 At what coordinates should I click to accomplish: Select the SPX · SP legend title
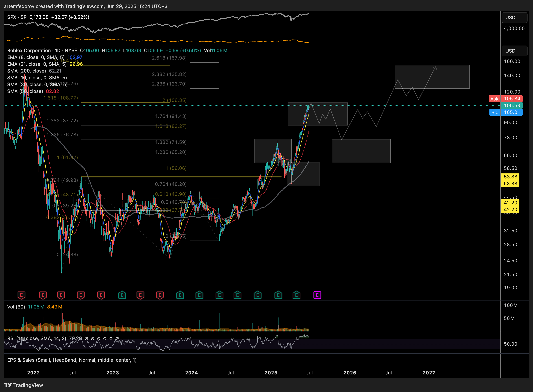click(x=17, y=17)
